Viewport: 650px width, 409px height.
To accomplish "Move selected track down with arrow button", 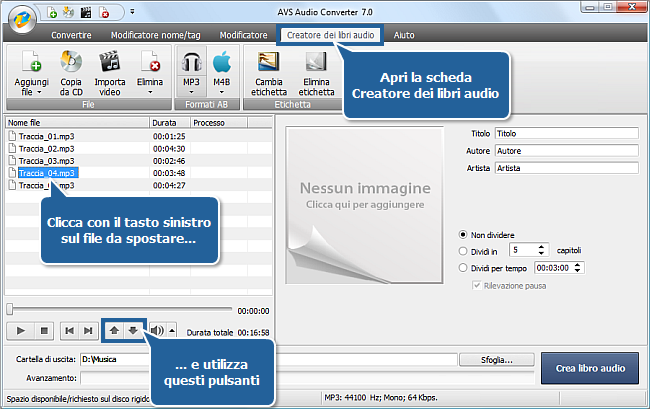I will (x=133, y=330).
